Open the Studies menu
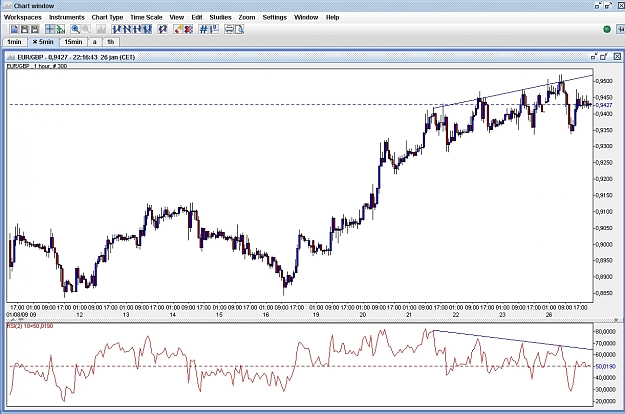The image size is (625, 414). tap(220, 17)
